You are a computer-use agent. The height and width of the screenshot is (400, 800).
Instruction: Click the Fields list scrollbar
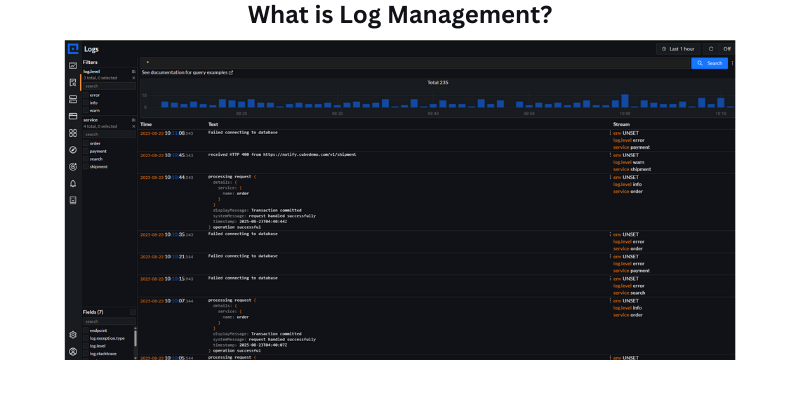[135, 338]
